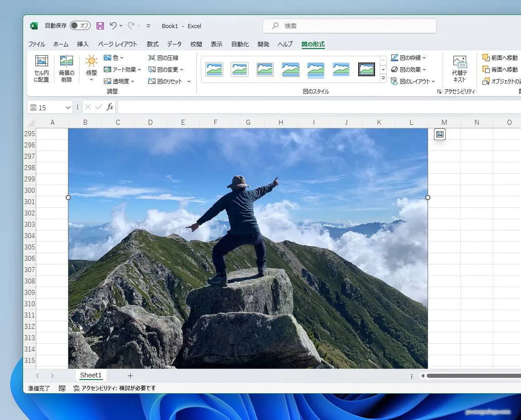The height and width of the screenshot is (420, 521).
Task: Click the fx insert function icon
Action: [110, 107]
